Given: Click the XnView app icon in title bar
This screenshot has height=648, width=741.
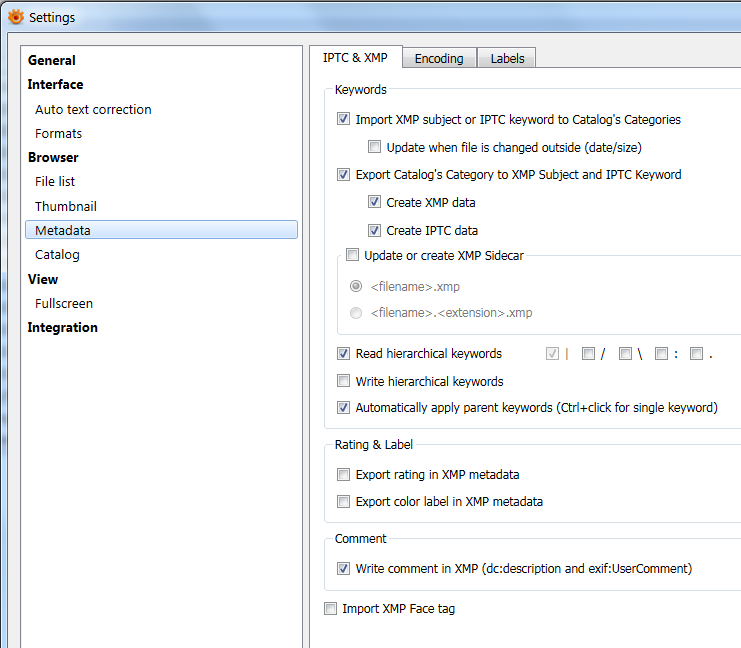Looking at the screenshot, I should (16, 17).
